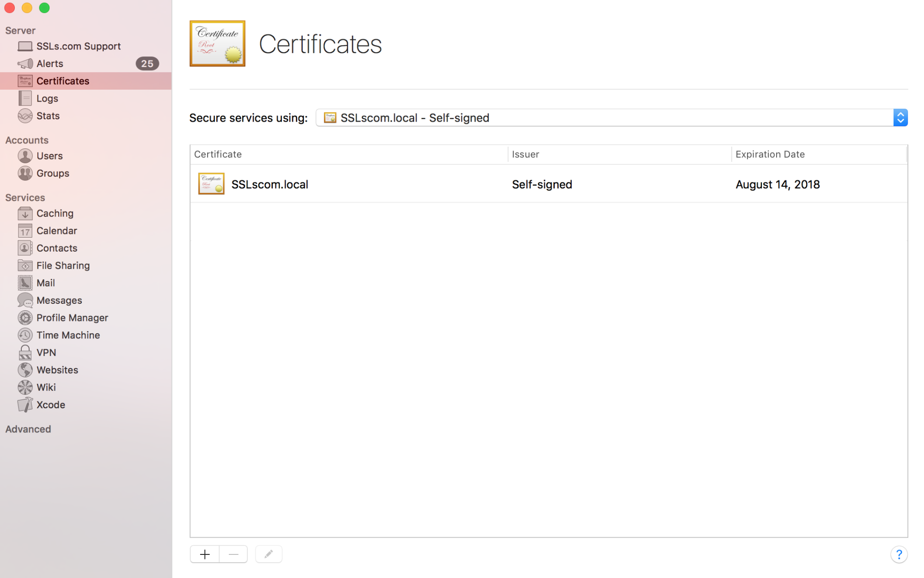Minimize the window with yellow button

coord(27,8)
